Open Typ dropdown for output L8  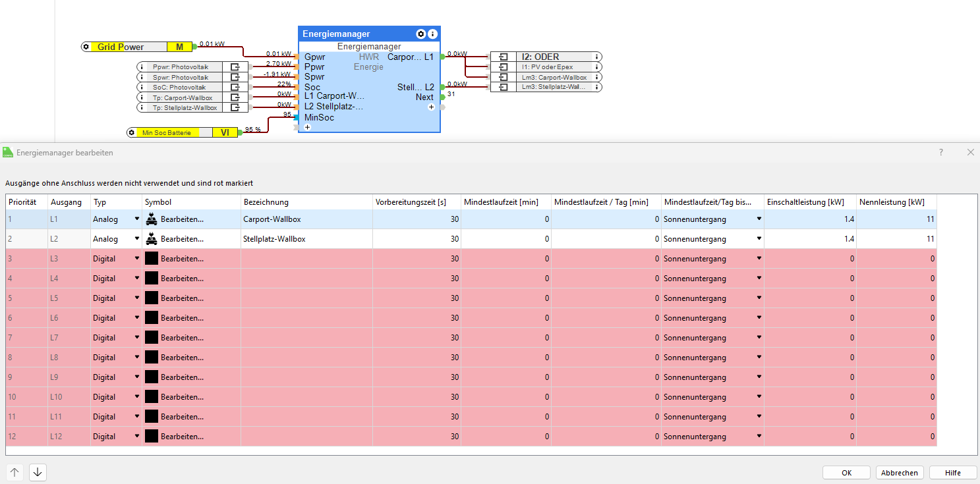click(x=137, y=357)
